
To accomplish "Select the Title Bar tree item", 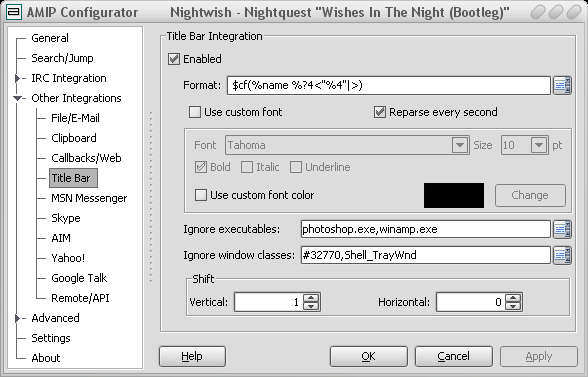I will point(73,178).
